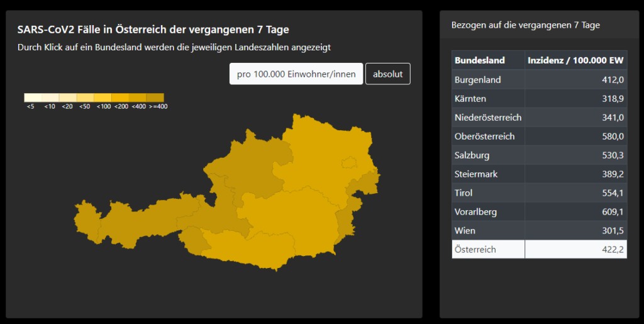Click the value 341,0

(613, 118)
